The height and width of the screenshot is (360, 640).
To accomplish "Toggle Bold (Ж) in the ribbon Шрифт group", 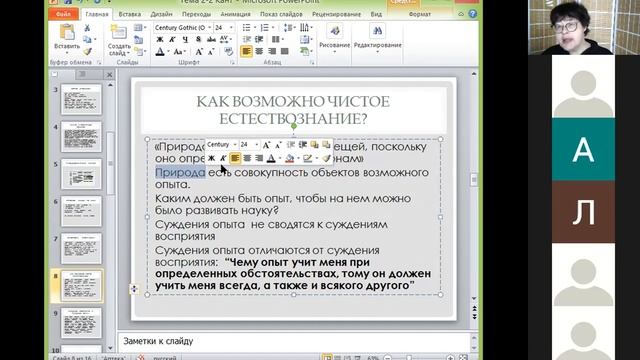I will (x=160, y=40).
